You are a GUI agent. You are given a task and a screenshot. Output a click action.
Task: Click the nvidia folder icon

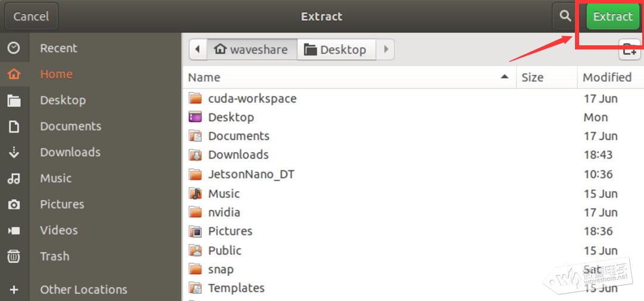195,212
